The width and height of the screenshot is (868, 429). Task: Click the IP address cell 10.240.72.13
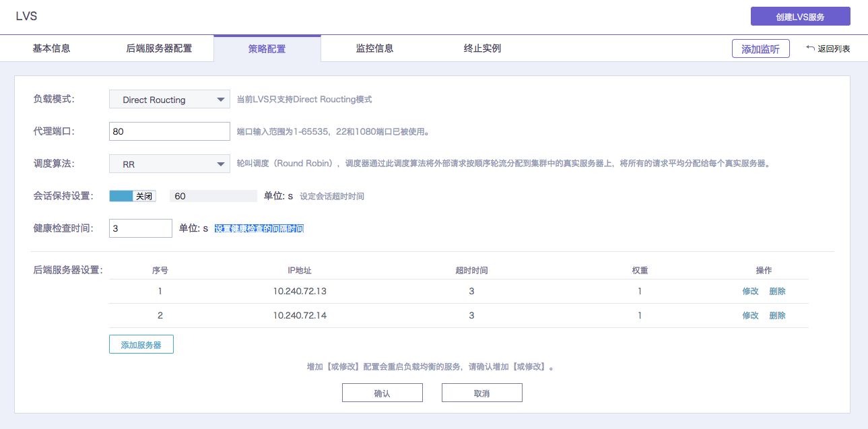pos(300,292)
